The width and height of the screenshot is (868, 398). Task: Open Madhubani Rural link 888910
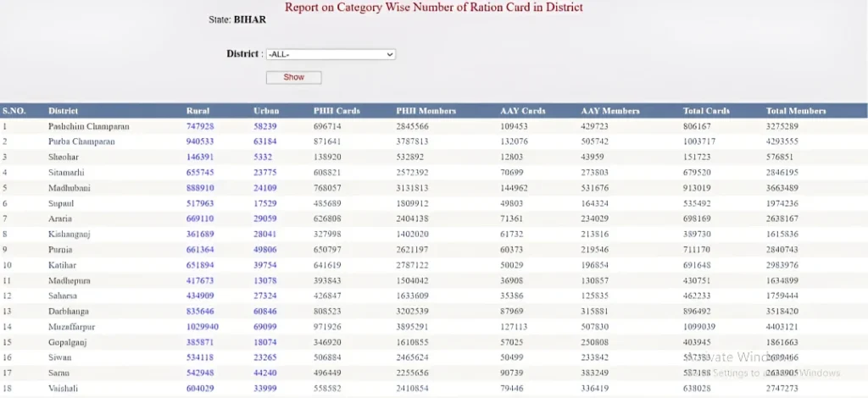[x=200, y=187]
